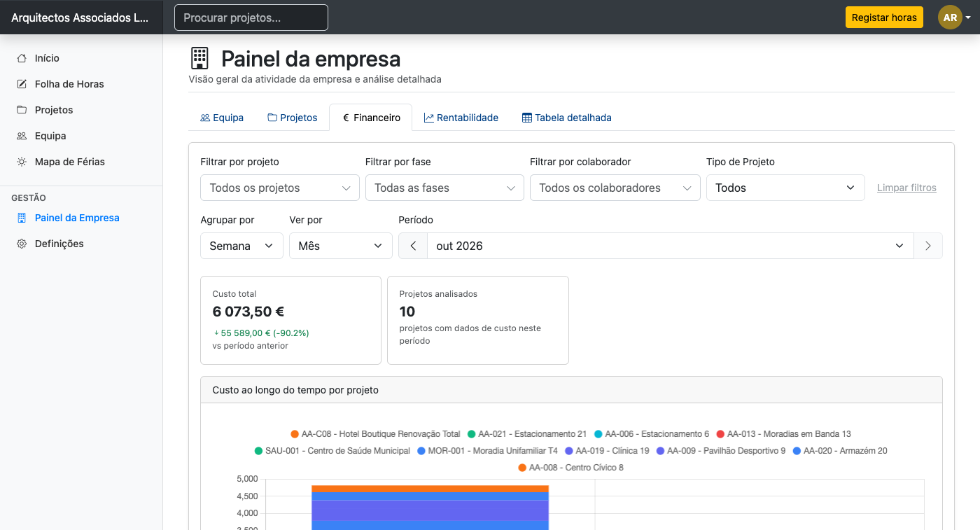This screenshot has width=980, height=530.
Task: Click the sun icon beside Mapa de Férias
Action: pyautogui.click(x=22, y=162)
